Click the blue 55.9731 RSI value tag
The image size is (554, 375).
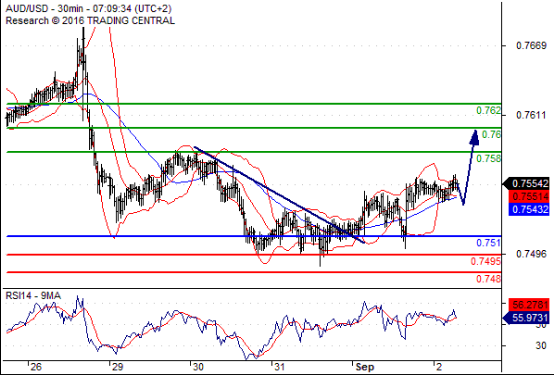(526, 318)
